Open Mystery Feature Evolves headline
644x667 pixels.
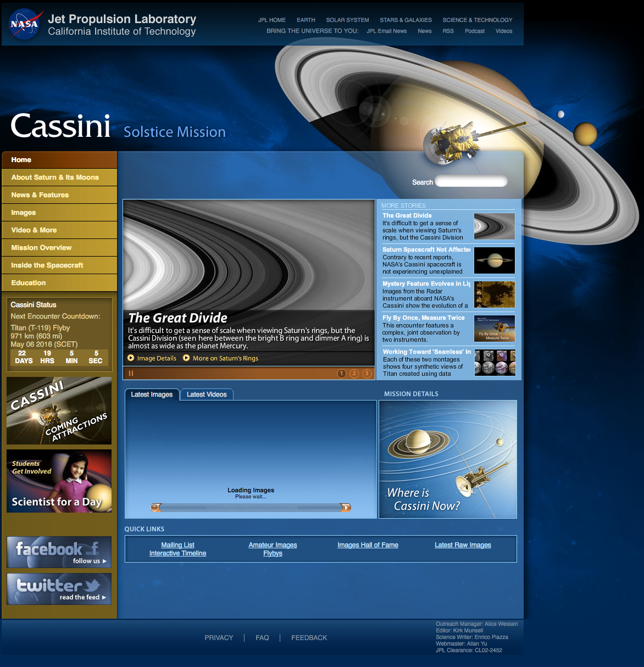click(426, 284)
